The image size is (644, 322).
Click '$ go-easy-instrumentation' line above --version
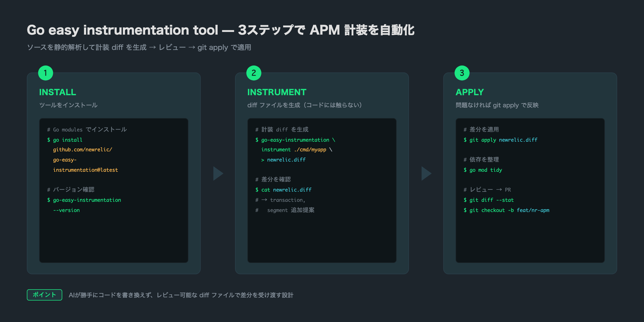[x=84, y=200]
